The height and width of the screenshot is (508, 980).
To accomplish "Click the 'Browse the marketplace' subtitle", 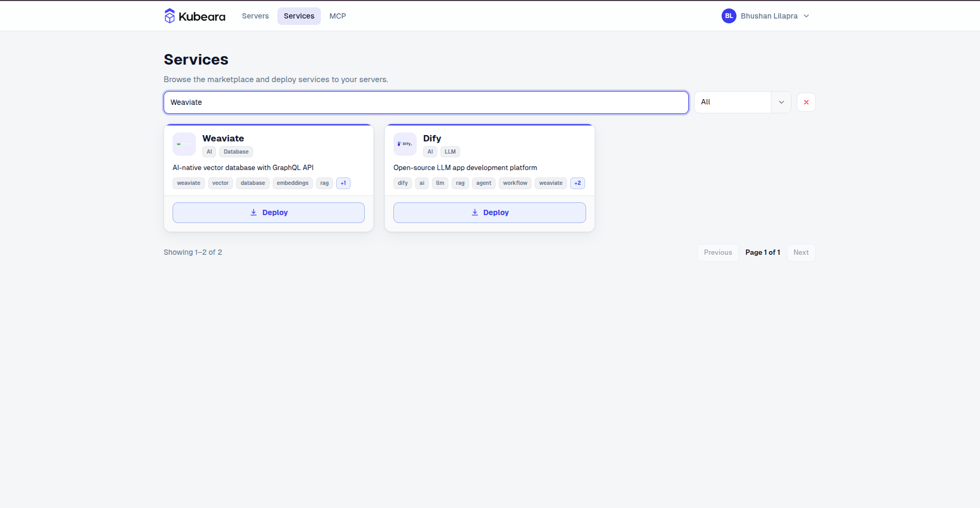I will pos(276,79).
